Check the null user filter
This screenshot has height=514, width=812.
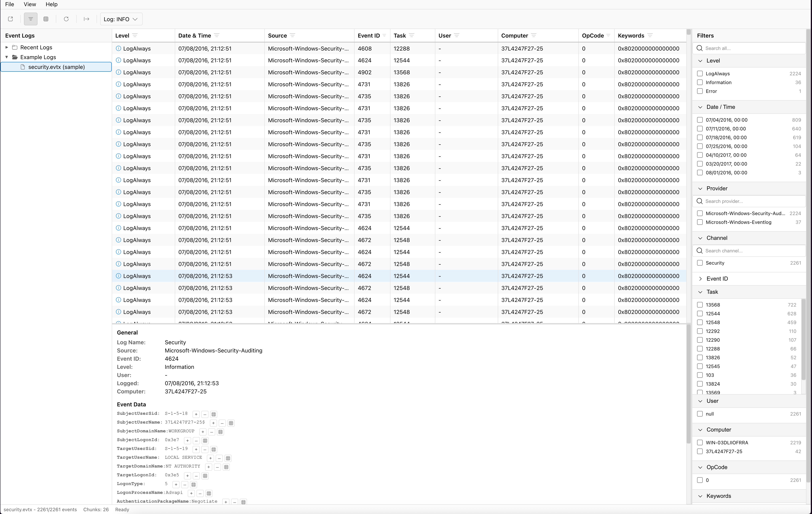click(700, 414)
